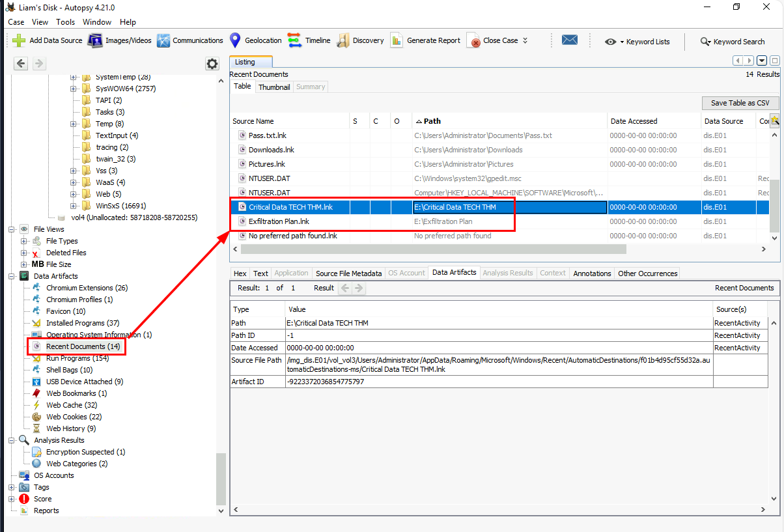
Task: Click the listing table horizontal scrollbar
Action: tap(433, 249)
